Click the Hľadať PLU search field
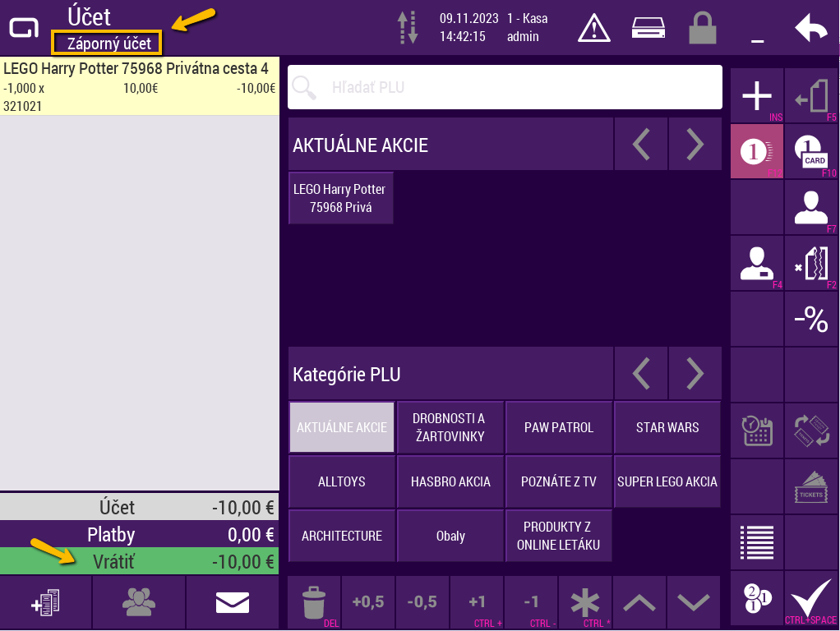This screenshot has height=631, width=840. pos(505,87)
